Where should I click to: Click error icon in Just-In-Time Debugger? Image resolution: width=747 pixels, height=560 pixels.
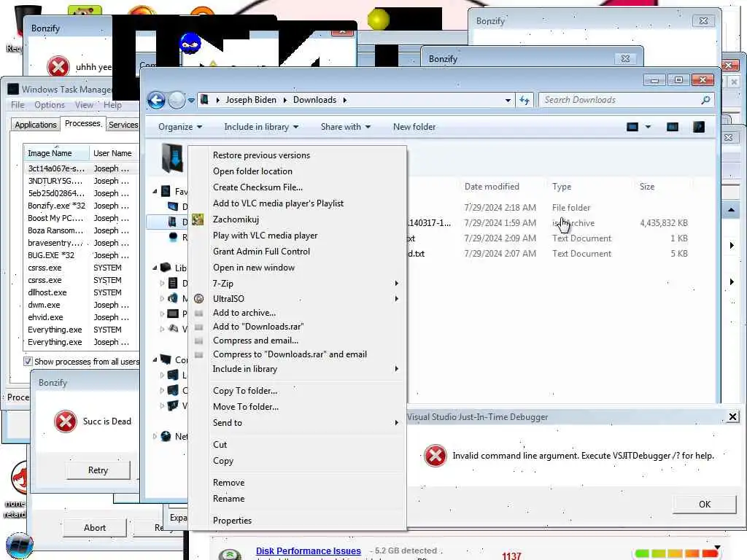(x=435, y=456)
